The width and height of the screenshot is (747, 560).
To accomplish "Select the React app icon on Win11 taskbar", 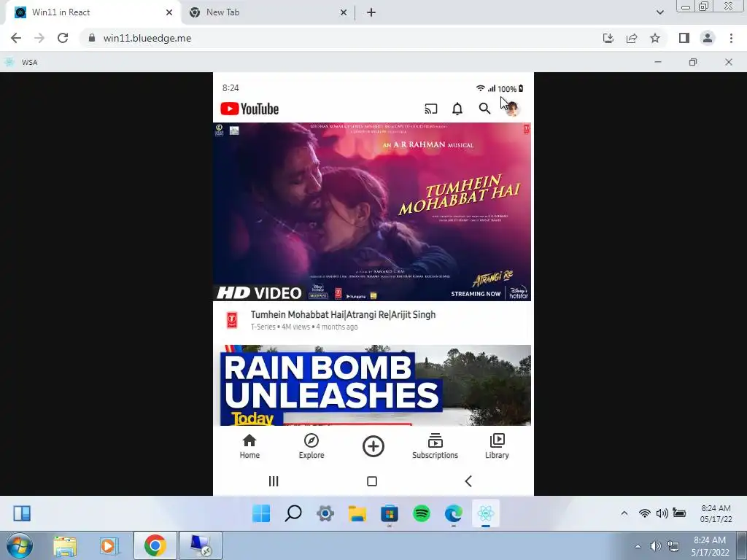I will [x=485, y=513].
